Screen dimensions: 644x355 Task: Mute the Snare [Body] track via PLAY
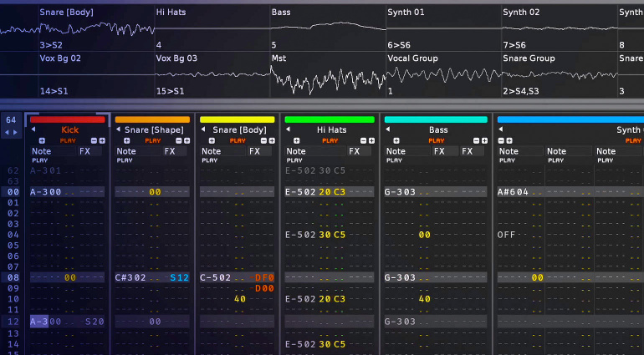point(238,140)
